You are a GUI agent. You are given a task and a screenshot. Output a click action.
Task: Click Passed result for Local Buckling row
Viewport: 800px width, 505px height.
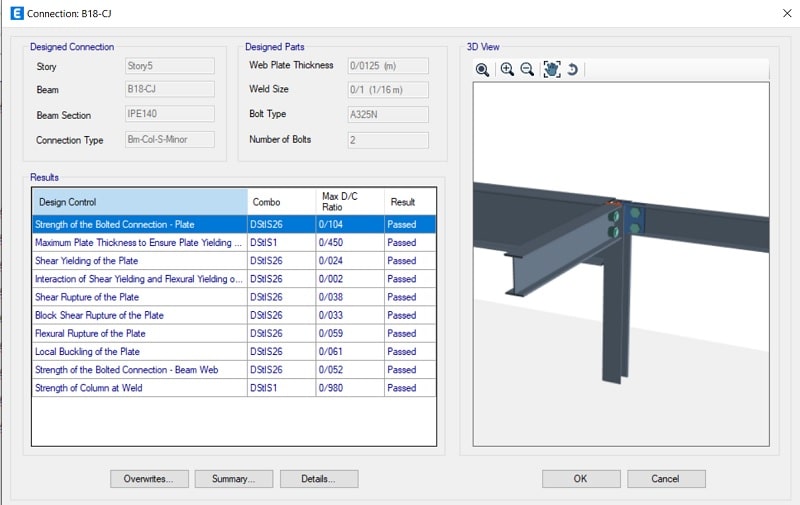tap(410, 351)
